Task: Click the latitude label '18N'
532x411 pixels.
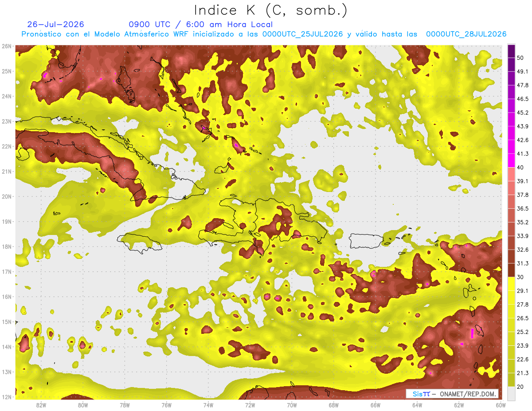Action: click(7, 247)
